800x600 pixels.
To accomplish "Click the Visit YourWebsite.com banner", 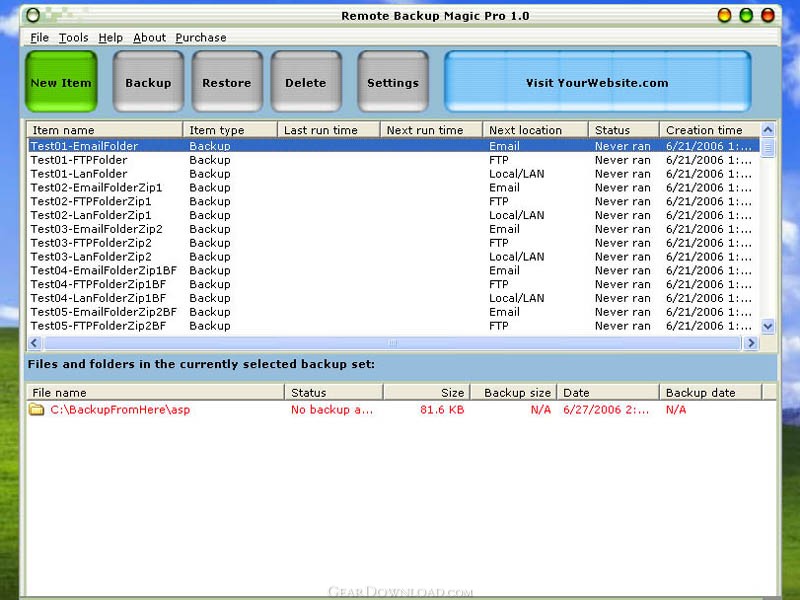I will click(x=597, y=83).
